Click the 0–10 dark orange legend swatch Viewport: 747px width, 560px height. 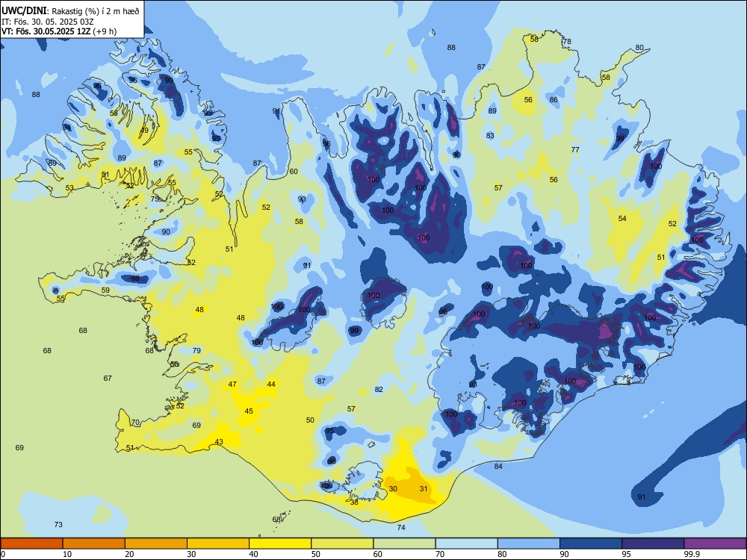coord(31,544)
